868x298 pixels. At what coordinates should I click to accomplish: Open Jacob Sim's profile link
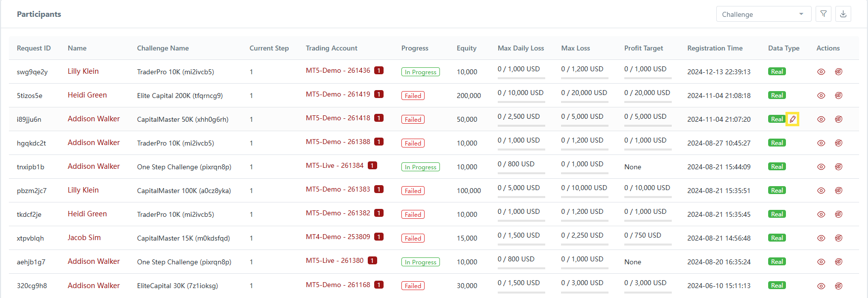[84, 238]
